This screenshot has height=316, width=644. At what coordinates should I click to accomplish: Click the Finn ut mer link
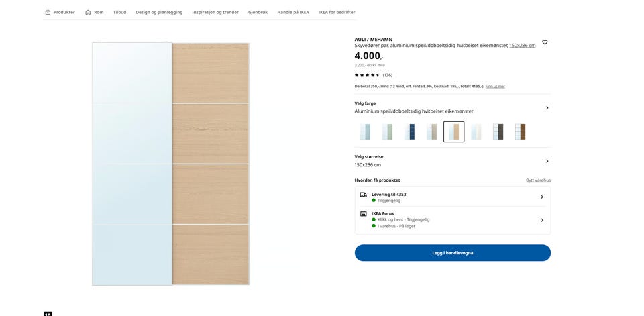[495, 87]
